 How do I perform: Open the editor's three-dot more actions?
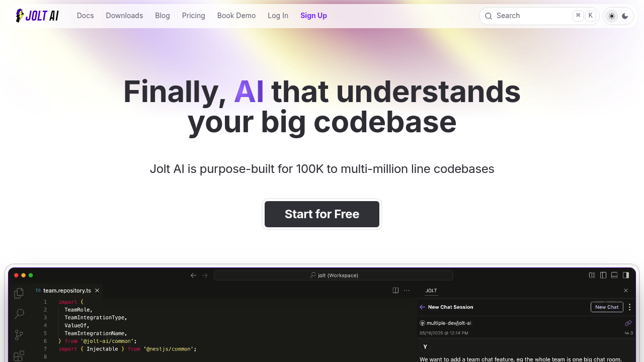[407, 290]
